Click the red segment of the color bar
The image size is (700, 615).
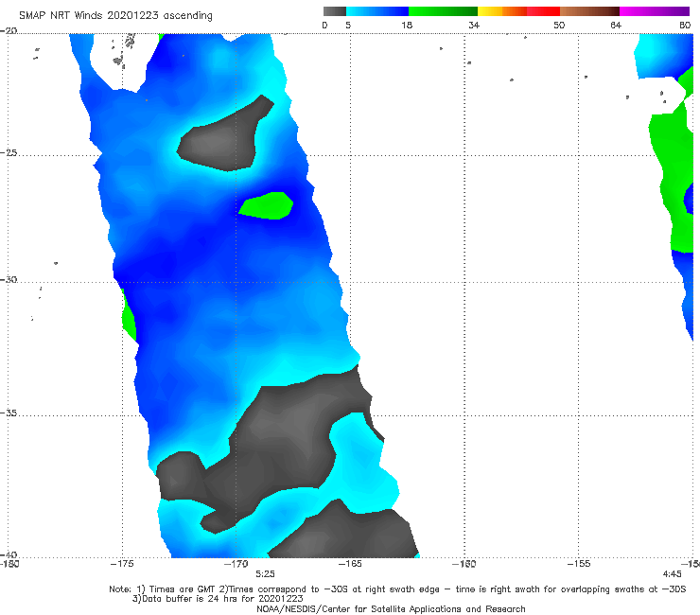(543, 11)
